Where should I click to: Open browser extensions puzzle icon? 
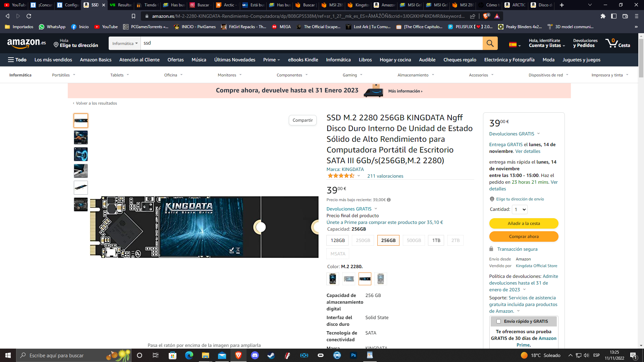[603, 16]
